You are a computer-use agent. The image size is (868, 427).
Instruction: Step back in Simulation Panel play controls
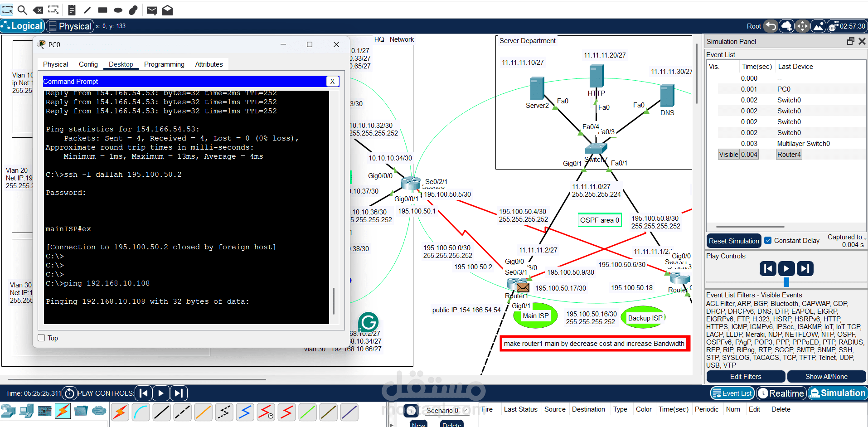coord(768,269)
